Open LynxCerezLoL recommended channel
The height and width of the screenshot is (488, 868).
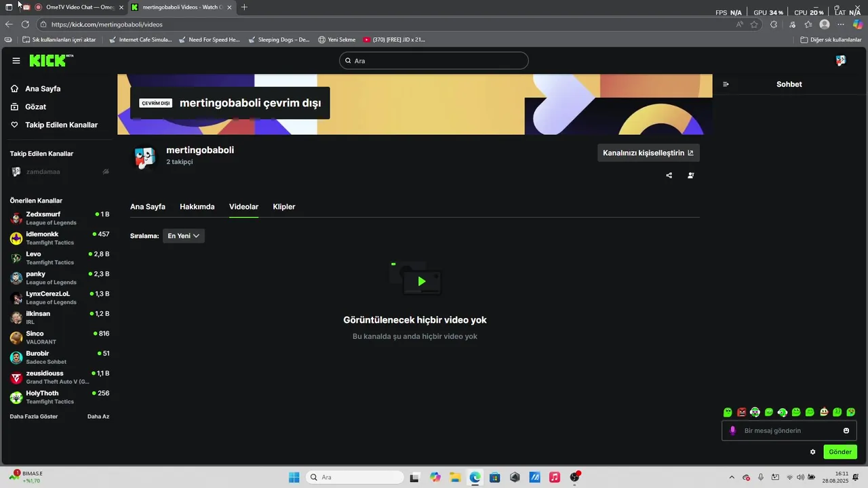(x=60, y=298)
